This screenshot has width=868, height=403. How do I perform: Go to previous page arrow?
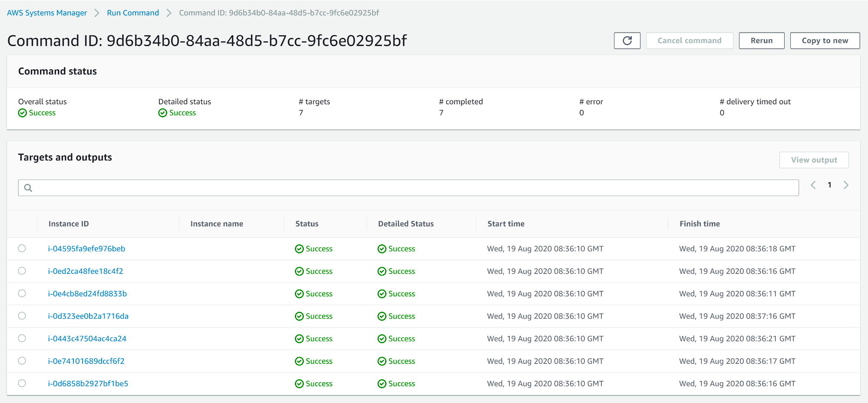tap(813, 185)
